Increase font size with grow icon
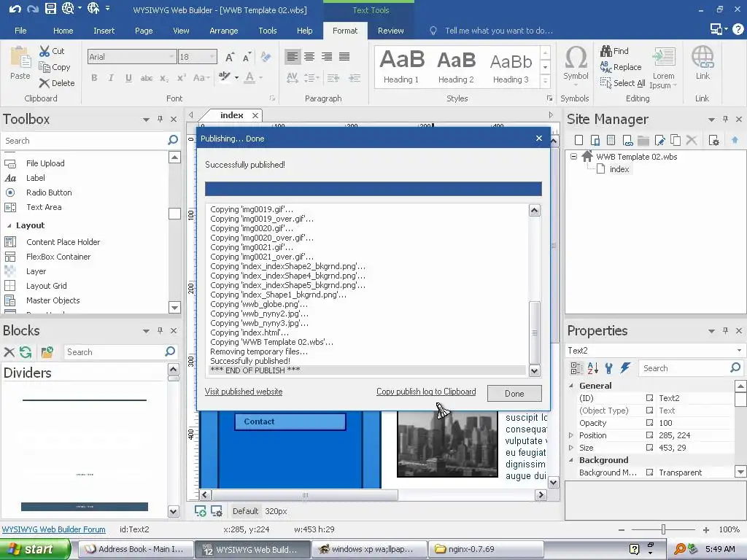This screenshot has width=747, height=560. [x=230, y=57]
